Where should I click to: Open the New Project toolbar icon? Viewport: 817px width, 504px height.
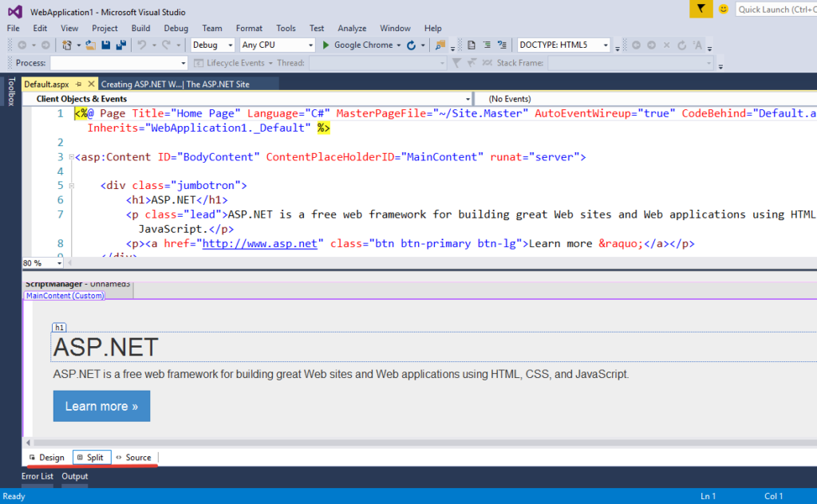pyautogui.click(x=68, y=45)
